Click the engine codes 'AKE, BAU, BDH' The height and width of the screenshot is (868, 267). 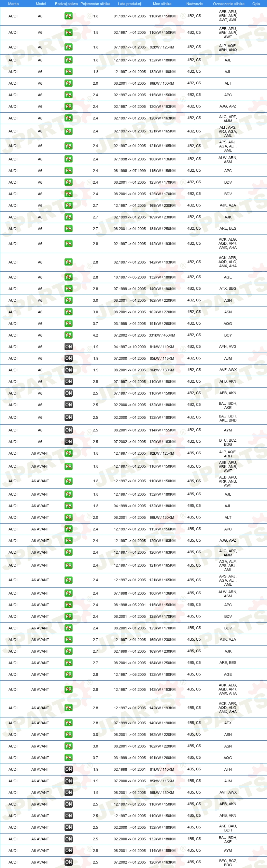pyautogui.click(x=228, y=828)
